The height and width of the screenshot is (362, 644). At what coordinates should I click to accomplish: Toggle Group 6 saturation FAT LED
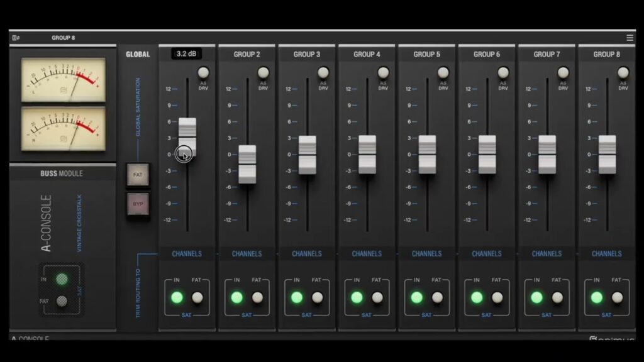pos(497,297)
